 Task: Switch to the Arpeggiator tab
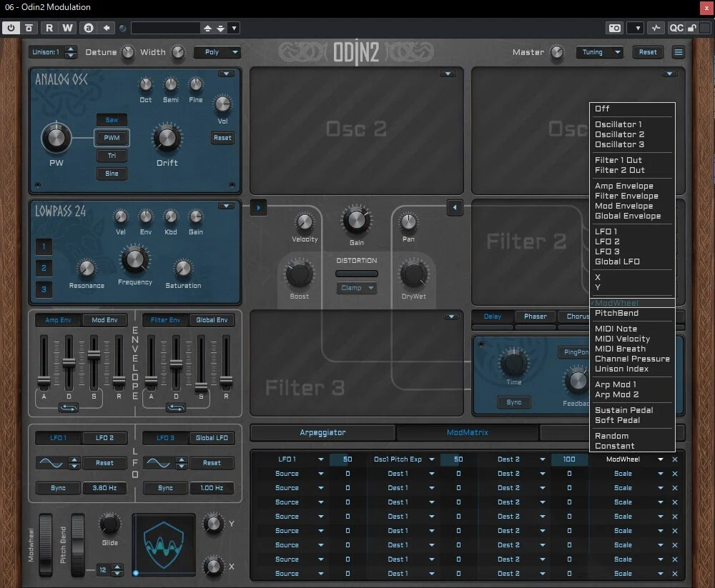322,432
